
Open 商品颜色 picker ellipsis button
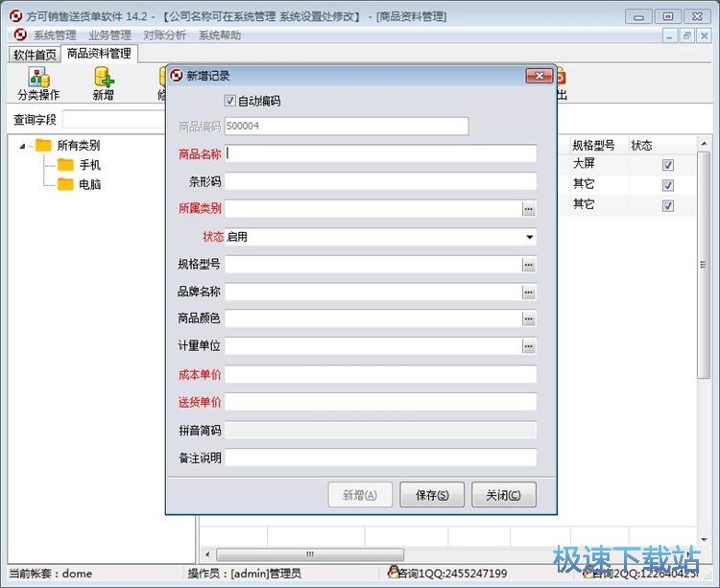pyautogui.click(x=529, y=318)
